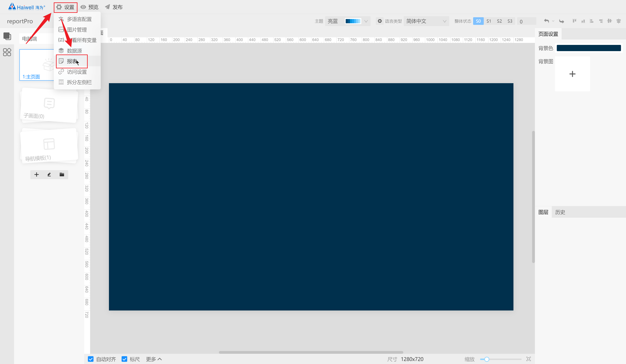626x364 pixels.
Task: Click the align right icon
Action: coord(601,21)
